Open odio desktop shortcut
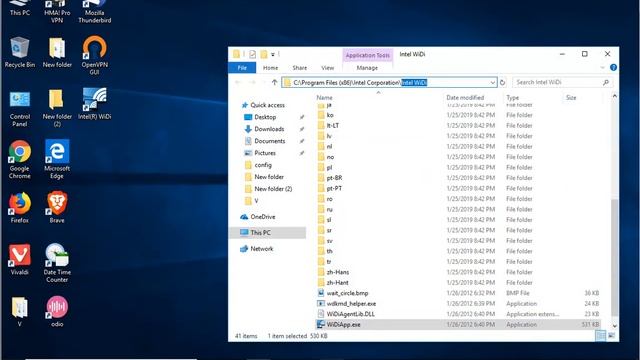This screenshot has width=640, height=360. click(57, 312)
